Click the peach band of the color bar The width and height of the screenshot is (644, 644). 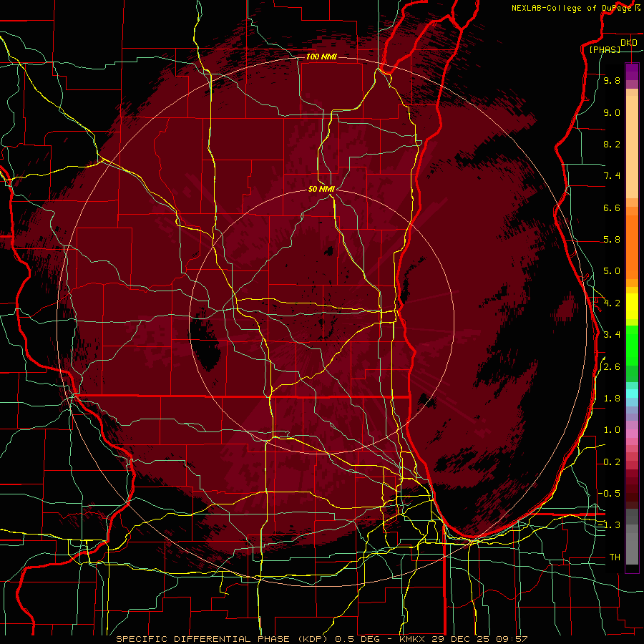[x=632, y=147]
